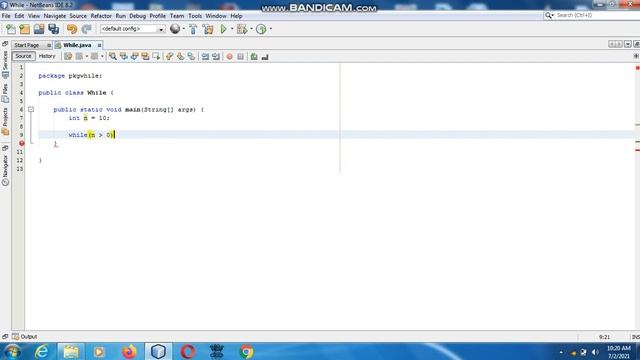Click the globe browser icon in toolbar
The image size is (640, 360).
[175, 29]
